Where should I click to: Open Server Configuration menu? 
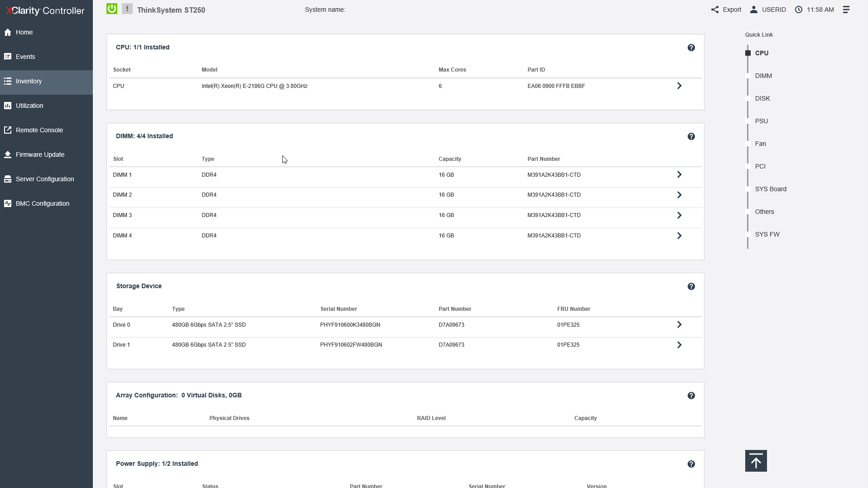pyautogui.click(x=46, y=179)
